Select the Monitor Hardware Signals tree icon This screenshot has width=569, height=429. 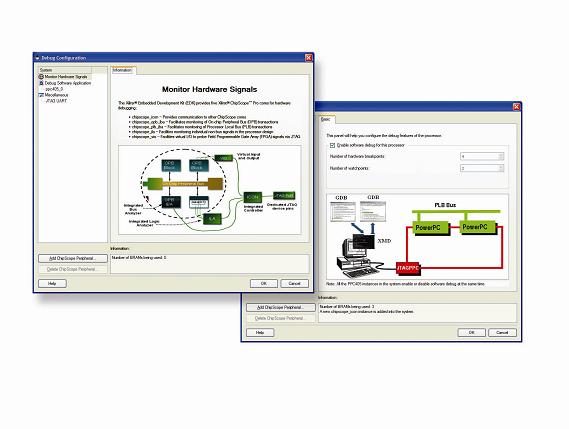(x=41, y=77)
